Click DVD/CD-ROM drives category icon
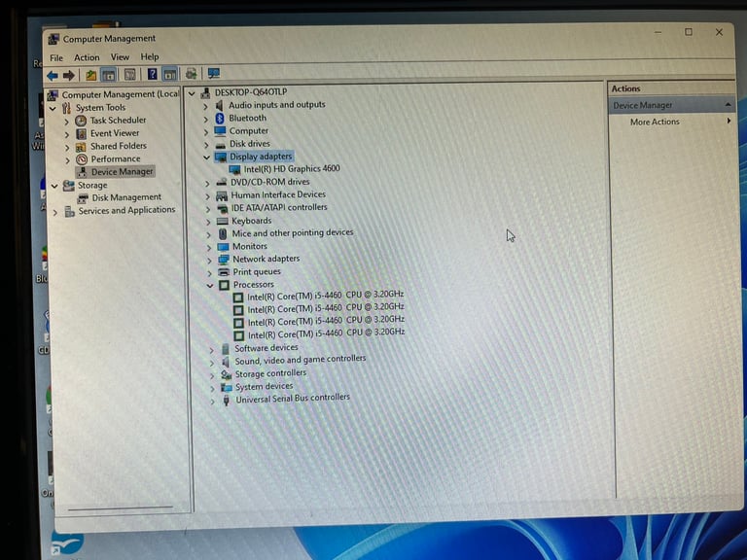This screenshot has width=747, height=560. point(222,183)
